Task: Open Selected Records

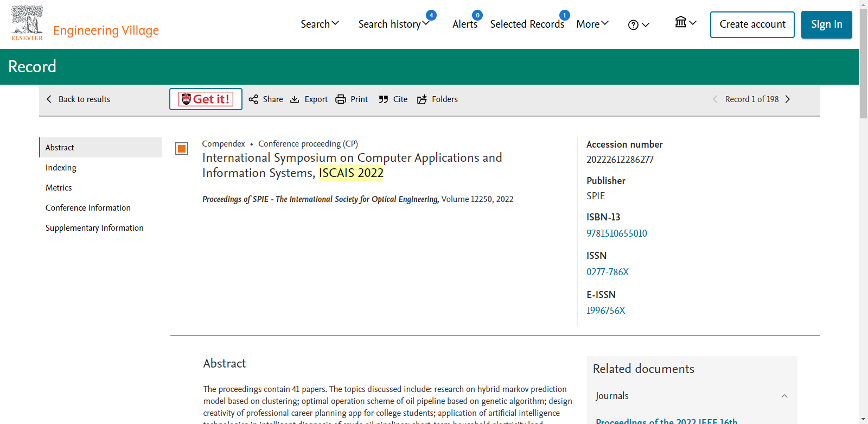Action: click(x=527, y=24)
